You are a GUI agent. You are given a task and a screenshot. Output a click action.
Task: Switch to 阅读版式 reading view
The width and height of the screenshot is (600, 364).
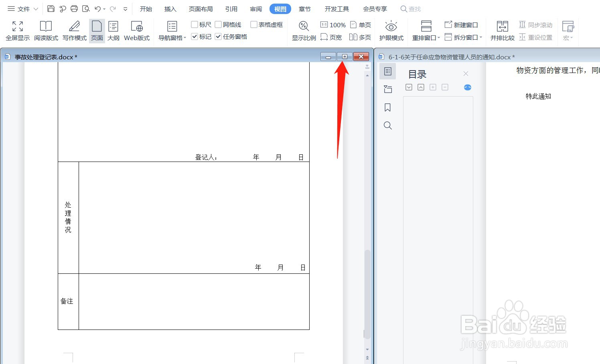point(45,30)
